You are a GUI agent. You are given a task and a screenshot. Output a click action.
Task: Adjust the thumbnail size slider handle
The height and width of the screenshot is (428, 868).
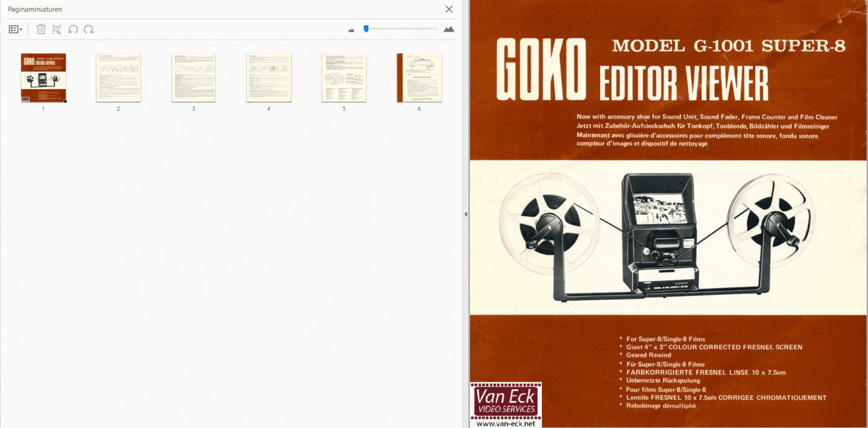(x=366, y=28)
